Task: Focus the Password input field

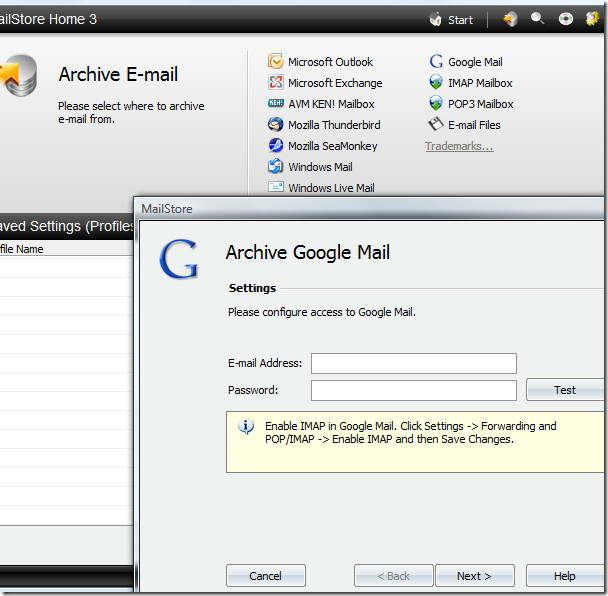Action: (413, 390)
